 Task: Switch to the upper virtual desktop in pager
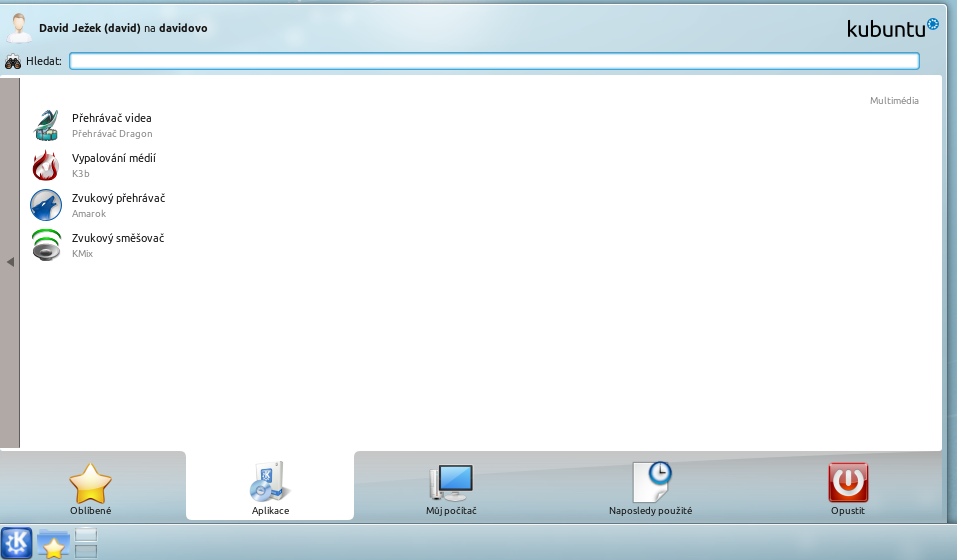[x=85, y=535]
